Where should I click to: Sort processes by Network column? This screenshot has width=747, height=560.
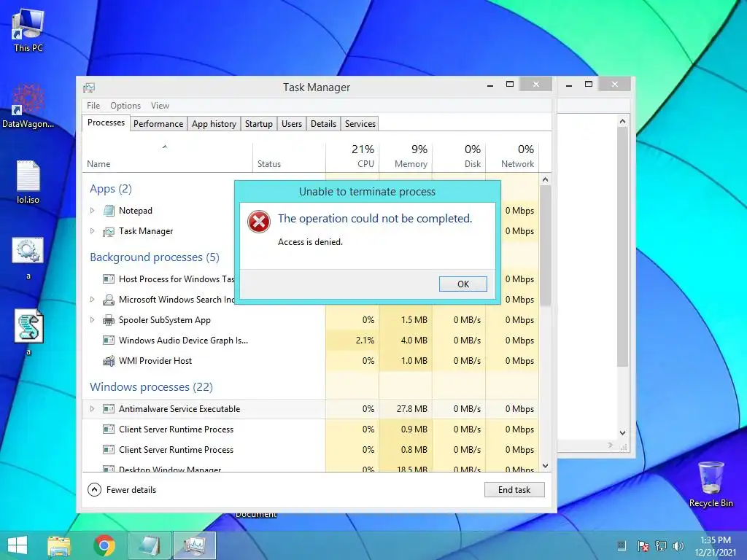click(x=513, y=156)
